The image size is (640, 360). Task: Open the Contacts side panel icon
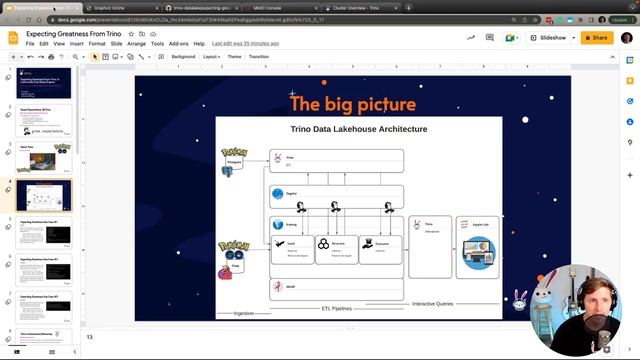click(630, 122)
